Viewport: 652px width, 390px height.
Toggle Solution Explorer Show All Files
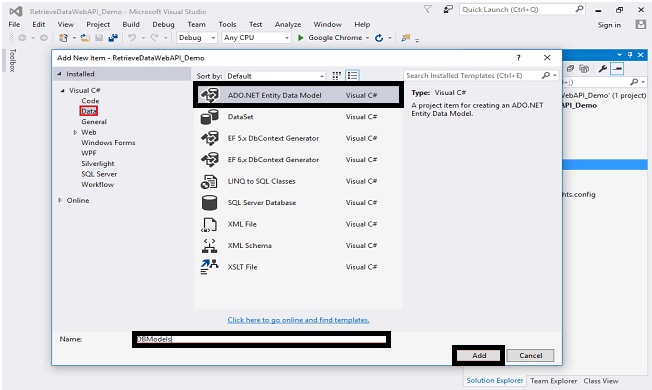pyautogui.click(x=584, y=69)
